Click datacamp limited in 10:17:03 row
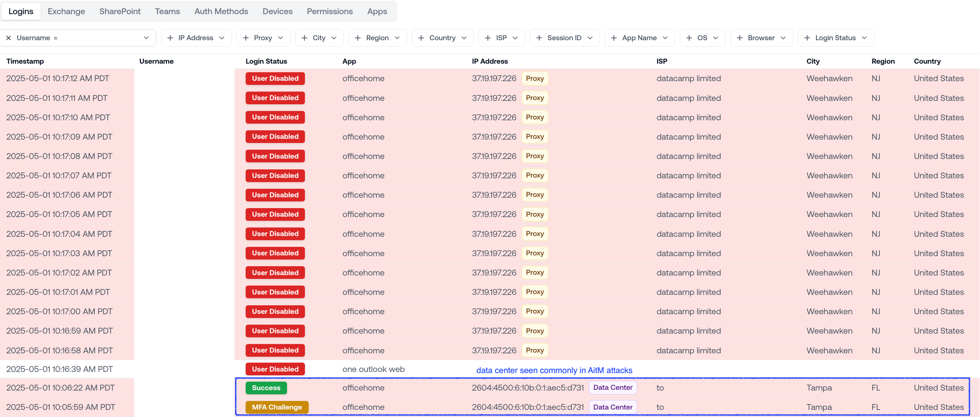 point(688,253)
